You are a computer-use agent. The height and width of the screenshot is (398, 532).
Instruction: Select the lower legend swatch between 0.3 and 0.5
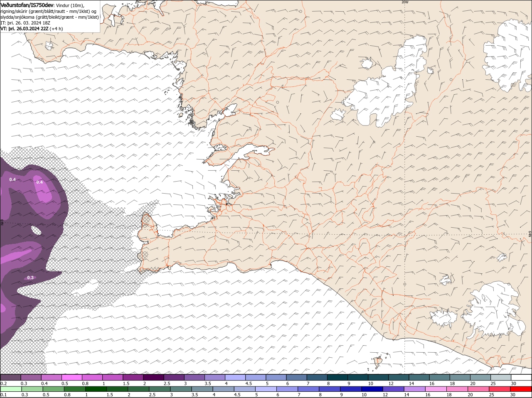32,389
